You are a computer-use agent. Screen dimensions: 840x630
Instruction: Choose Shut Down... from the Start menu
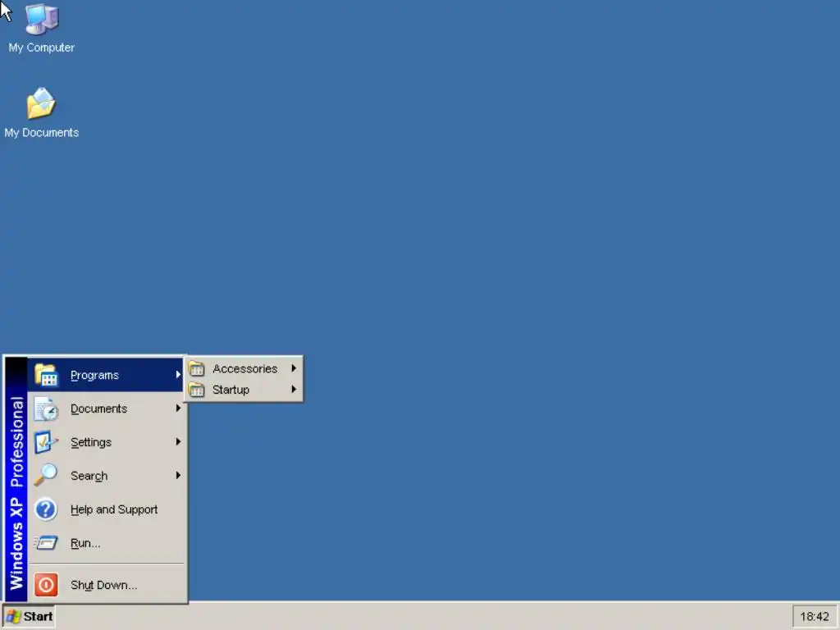(105, 584)
